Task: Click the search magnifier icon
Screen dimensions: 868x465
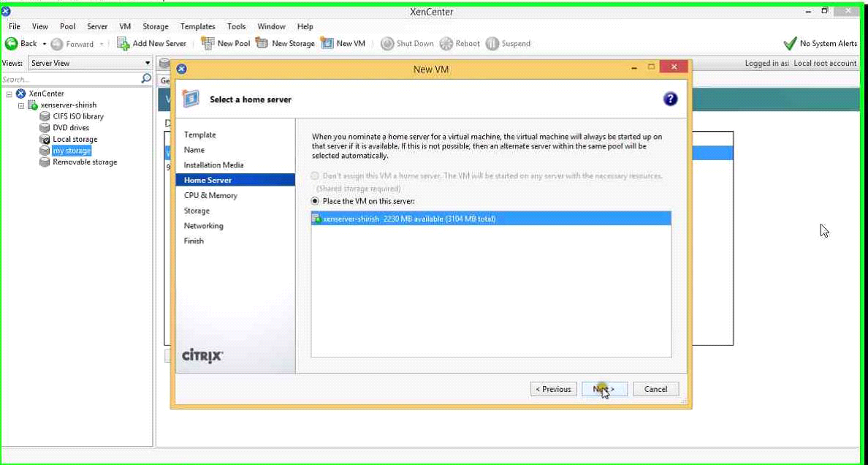Action: click(146, 79)
